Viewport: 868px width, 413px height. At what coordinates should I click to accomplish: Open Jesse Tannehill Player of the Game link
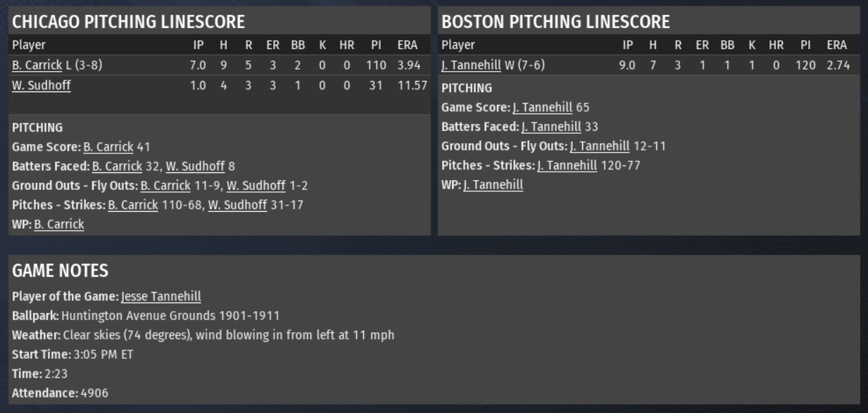(161, 297)
